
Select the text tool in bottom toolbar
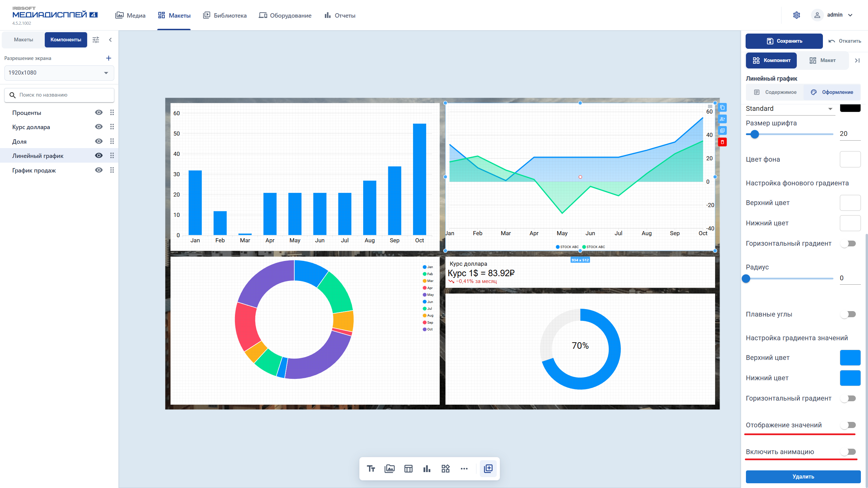371,469
